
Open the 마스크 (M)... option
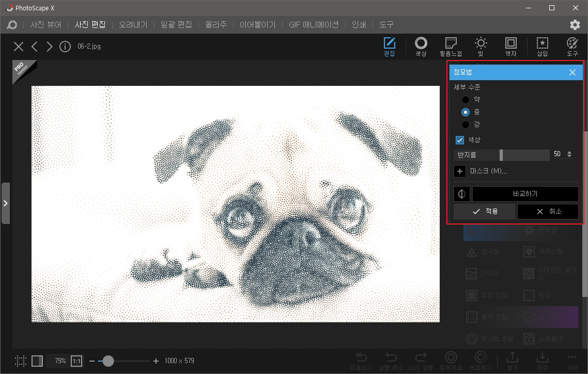coord(489,171)
